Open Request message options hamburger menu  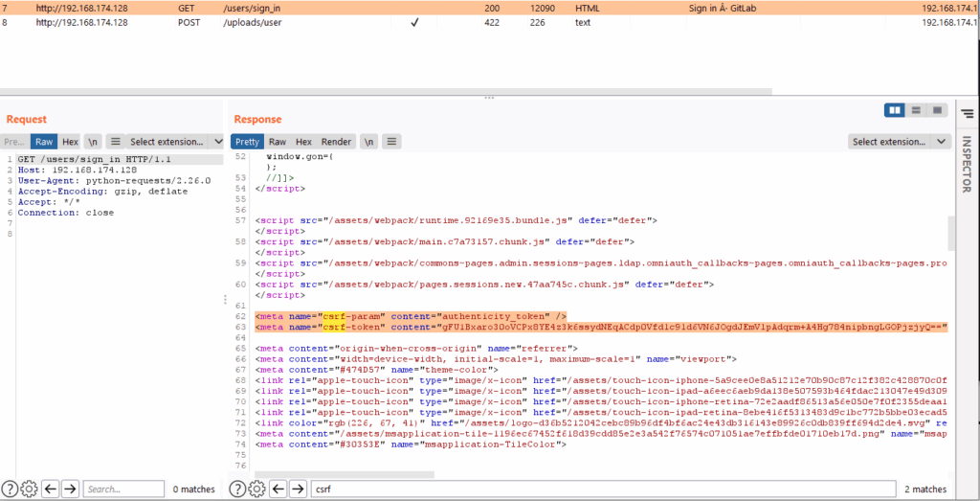point(115,141)
